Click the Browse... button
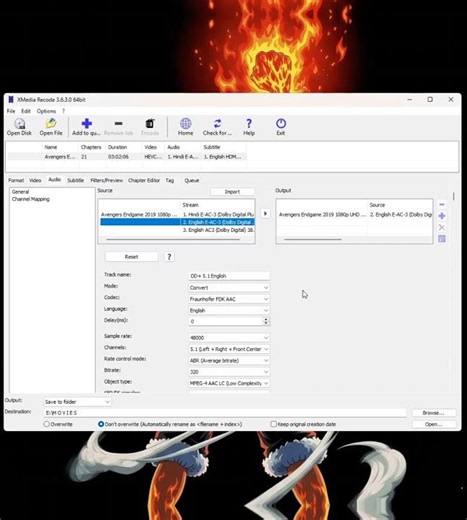This screenshot has height=520, width=467. pyautogui.click(x=434, y=413)
